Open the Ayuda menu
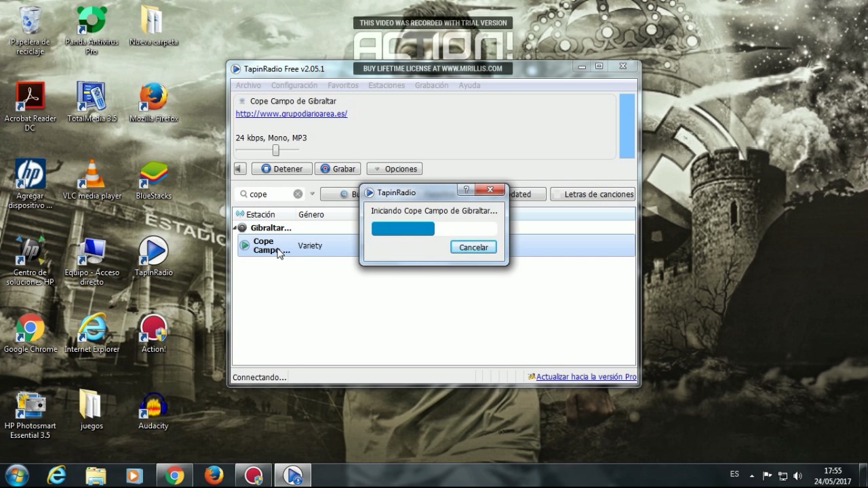This screenshot has width=868, height=488. (469, 85)
